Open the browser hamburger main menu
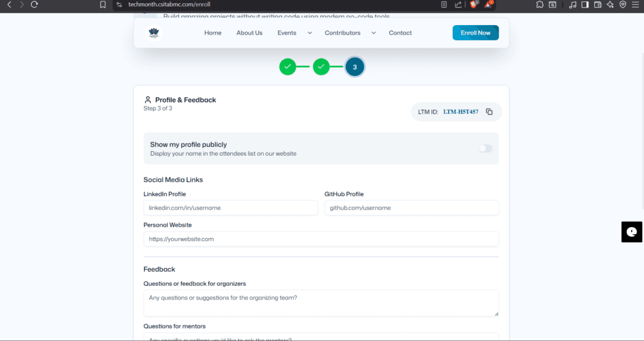 [x=635, y=4]
